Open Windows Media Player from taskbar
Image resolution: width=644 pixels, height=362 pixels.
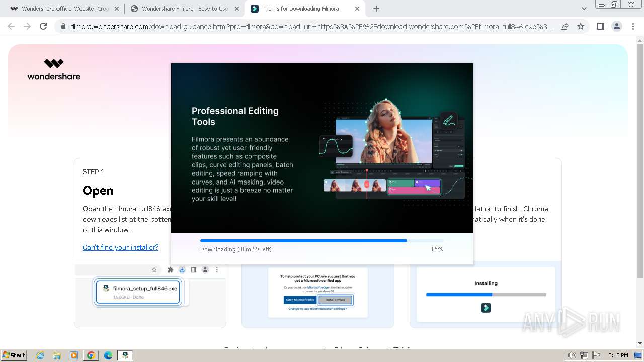(x=74, y=355)
